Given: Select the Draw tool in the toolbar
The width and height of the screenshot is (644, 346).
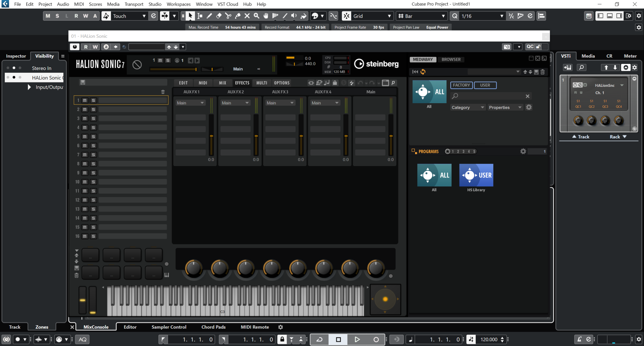Looking at the screenshot, I should [x=209, y=16].
